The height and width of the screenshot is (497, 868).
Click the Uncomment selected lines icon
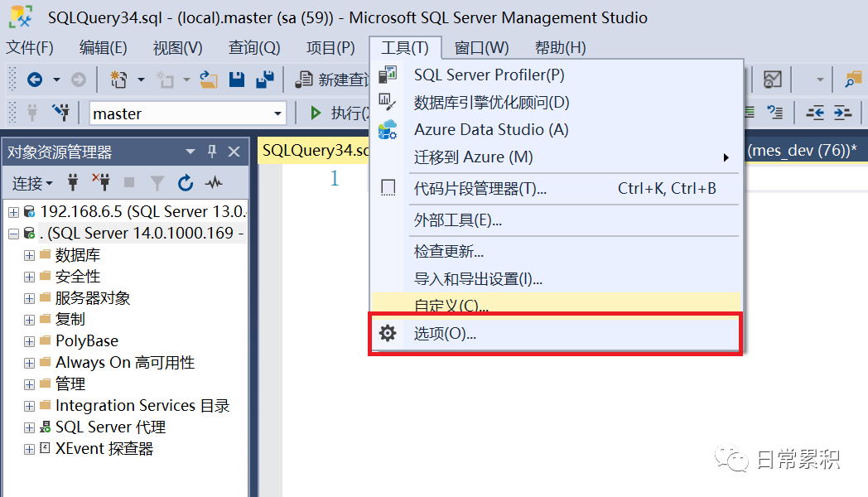(x=775, y=113)
